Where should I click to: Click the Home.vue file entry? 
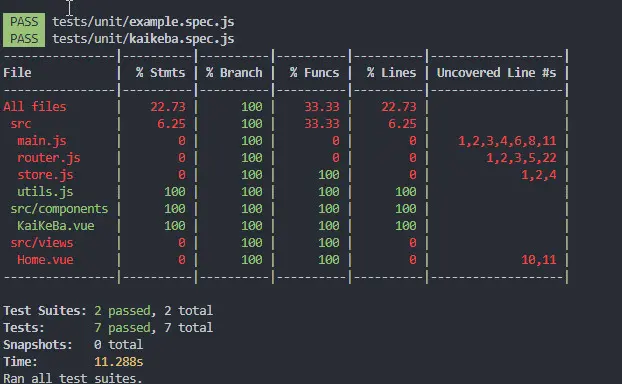(45, 260)
